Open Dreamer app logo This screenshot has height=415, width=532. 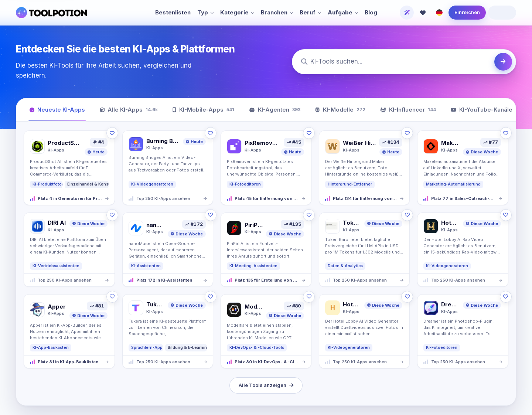coord(431,308)
